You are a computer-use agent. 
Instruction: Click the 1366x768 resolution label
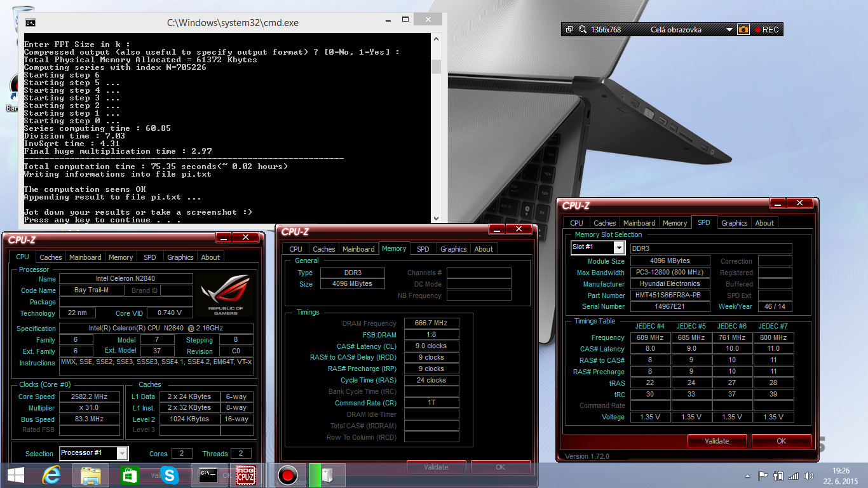click(x=606, y=29)
